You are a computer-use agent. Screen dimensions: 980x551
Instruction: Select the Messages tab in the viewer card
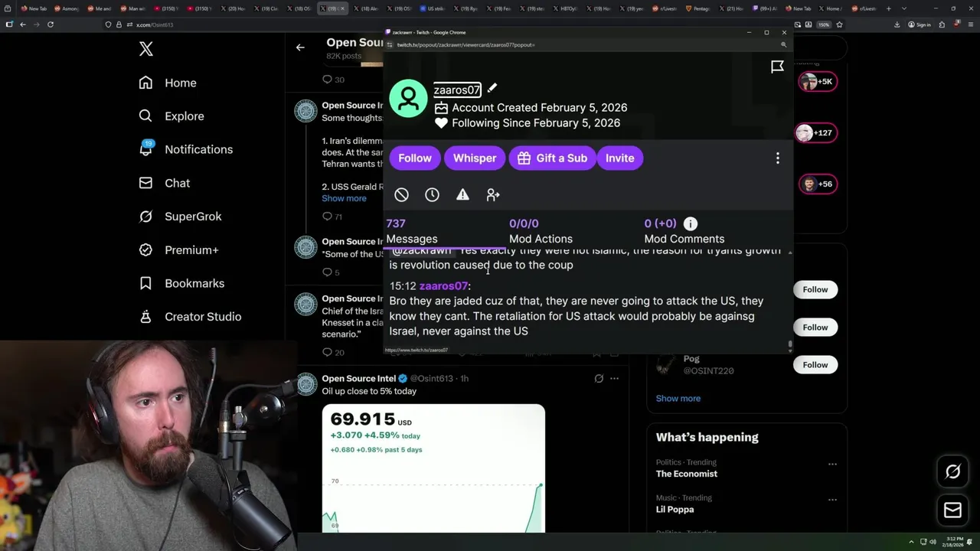(x=412, y=231)
